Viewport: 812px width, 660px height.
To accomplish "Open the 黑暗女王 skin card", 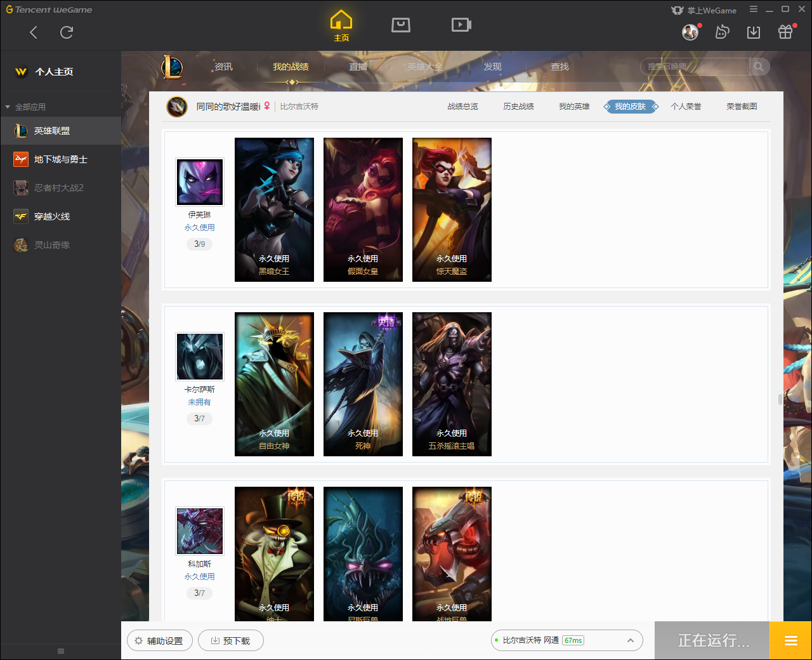I will point(274,209).
